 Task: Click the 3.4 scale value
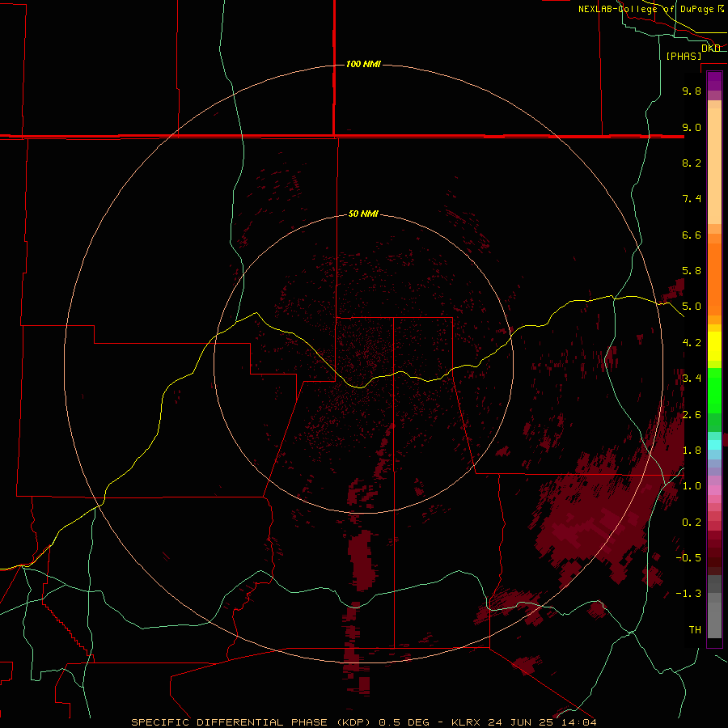pos(692,379)
